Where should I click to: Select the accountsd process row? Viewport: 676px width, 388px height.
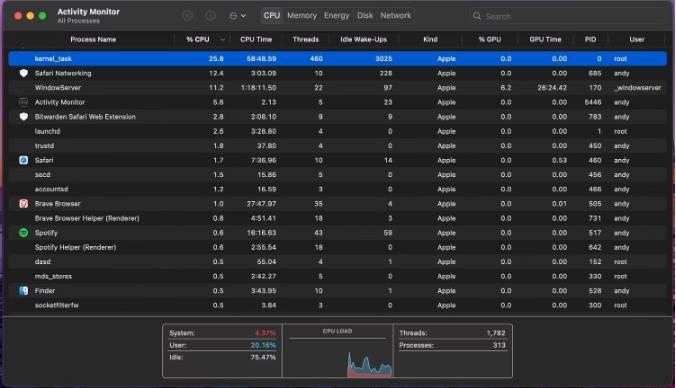(338, 189)
